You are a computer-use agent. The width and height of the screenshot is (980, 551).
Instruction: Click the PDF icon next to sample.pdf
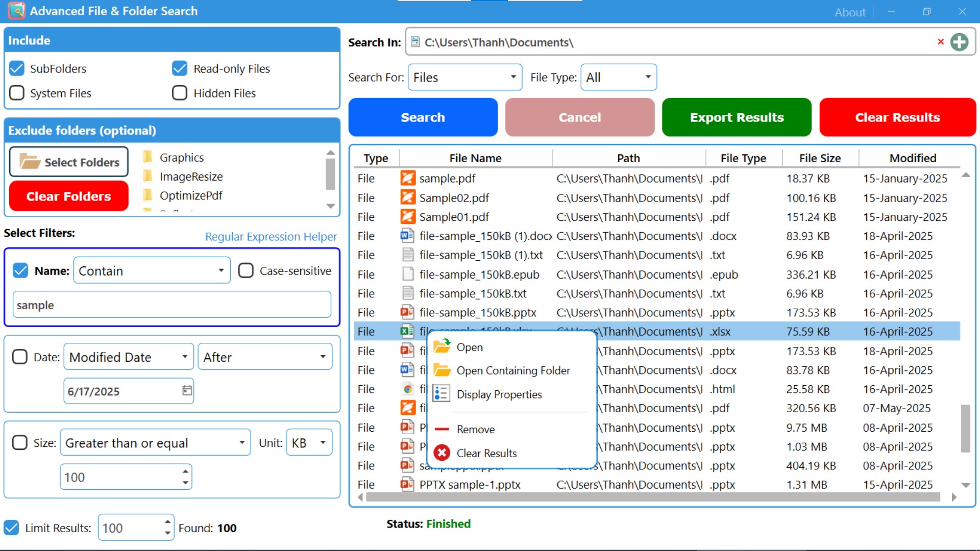tap(407, 178)
